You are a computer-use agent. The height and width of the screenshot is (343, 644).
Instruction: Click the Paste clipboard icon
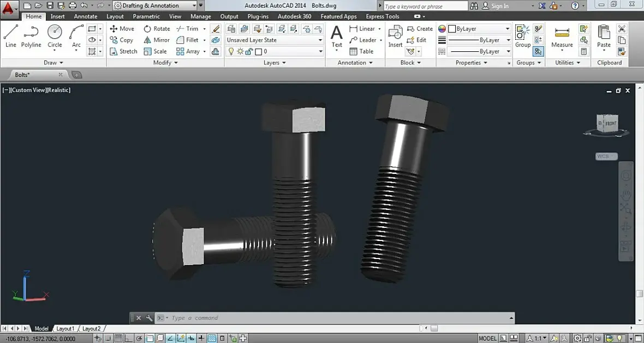pos(604,37)
